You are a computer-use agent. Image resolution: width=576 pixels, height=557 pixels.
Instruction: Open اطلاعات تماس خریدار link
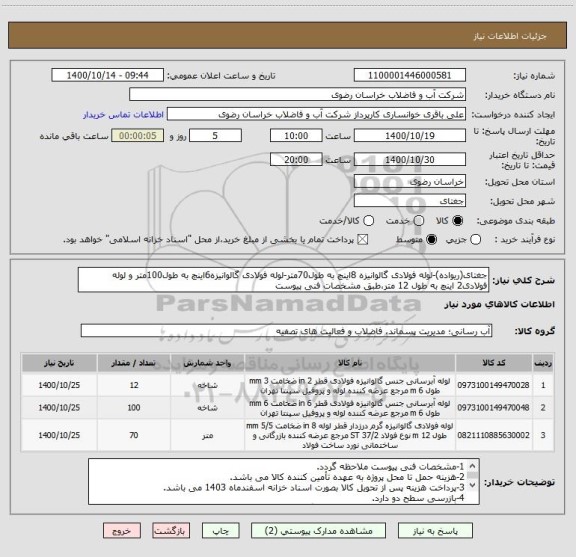(123, 115)
